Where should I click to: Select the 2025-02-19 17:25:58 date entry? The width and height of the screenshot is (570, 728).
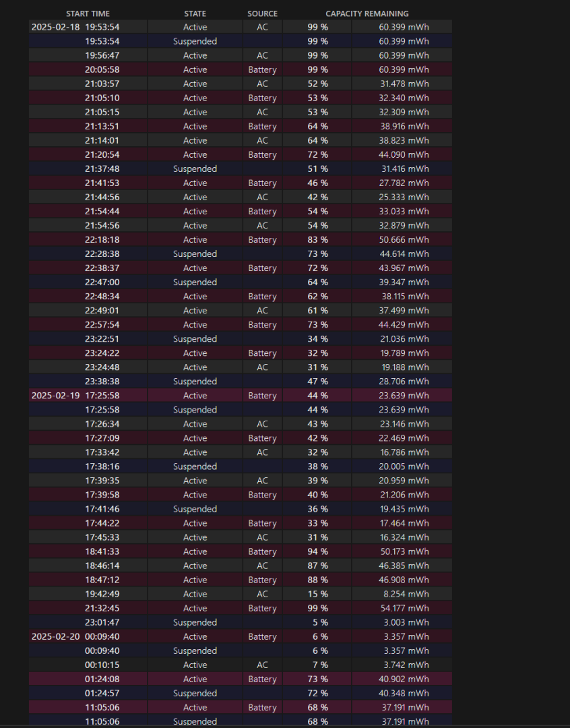(x=75, y=396)
